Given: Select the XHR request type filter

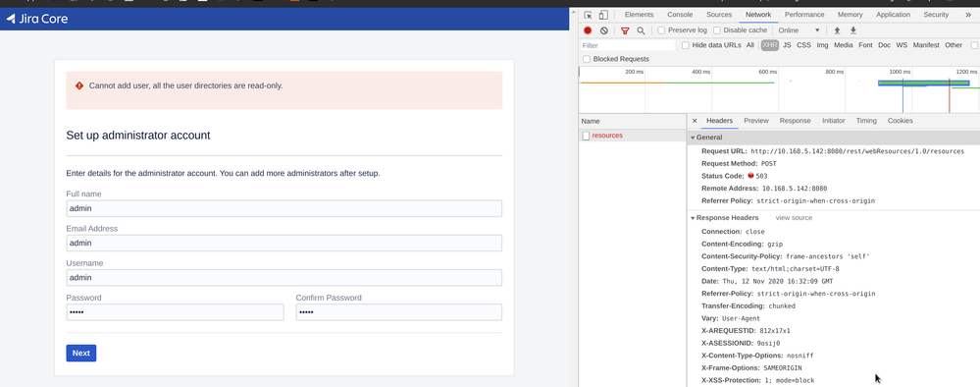Looking at the screenshot, I should (x=770, y=45).
